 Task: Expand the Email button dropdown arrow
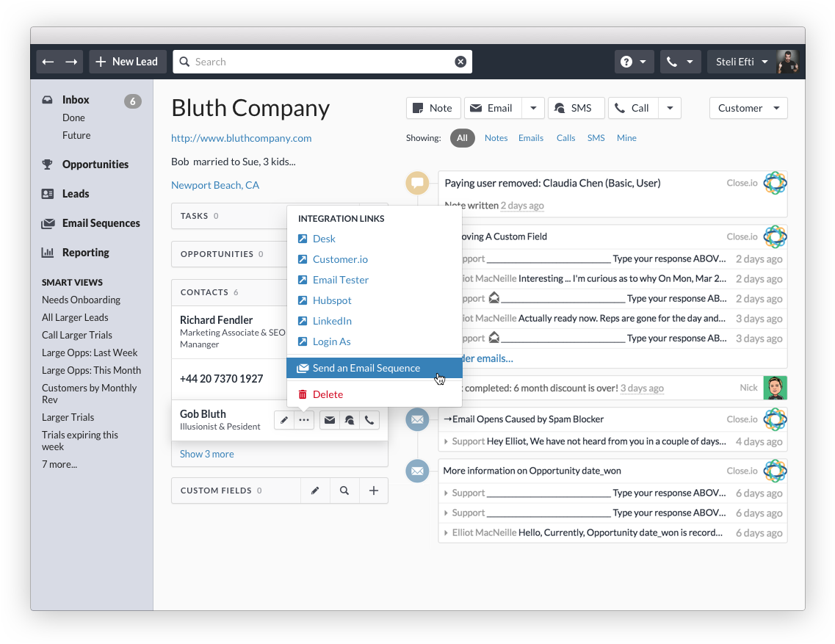(533, 108)
